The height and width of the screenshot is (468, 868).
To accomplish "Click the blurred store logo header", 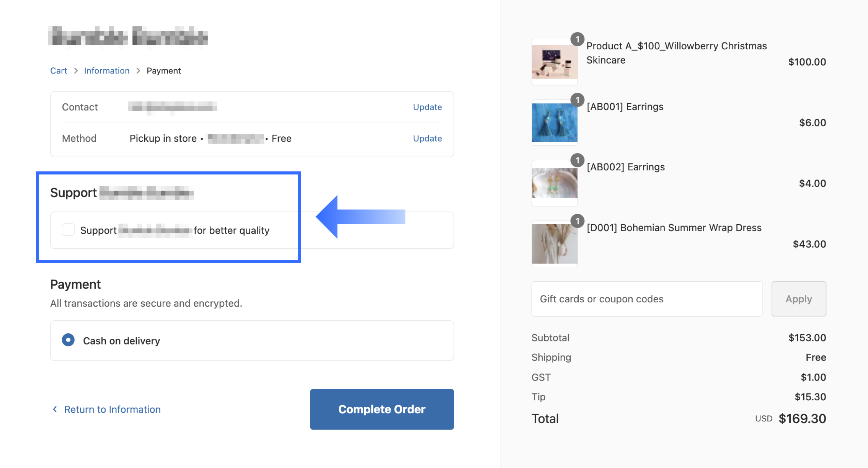I will tap(128, 36).
